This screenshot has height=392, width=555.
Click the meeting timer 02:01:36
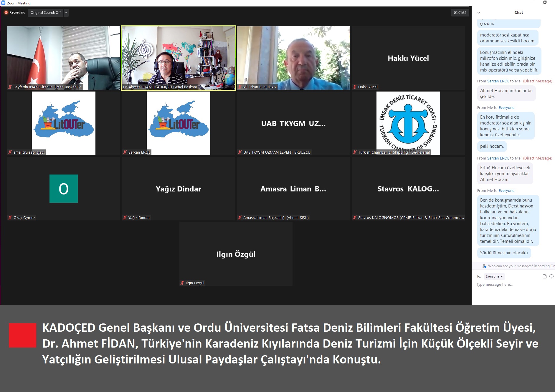(460, 13)
